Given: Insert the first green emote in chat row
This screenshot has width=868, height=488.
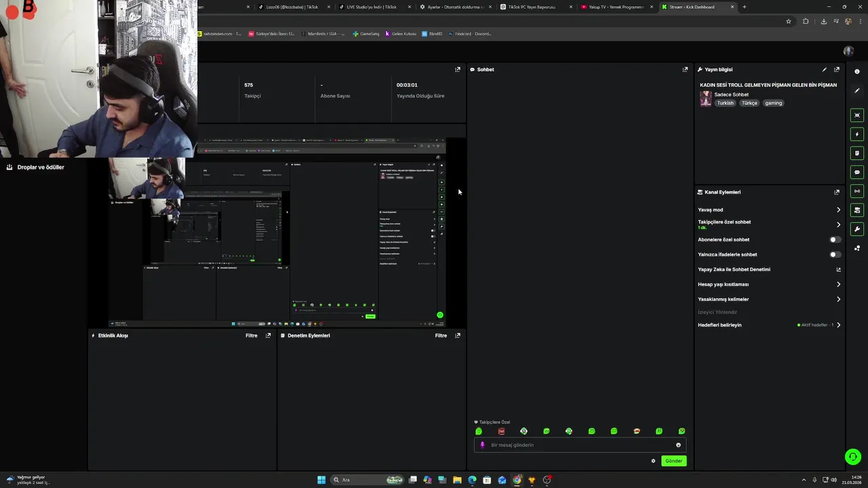Looking at the screenshot, I should 479,431.
